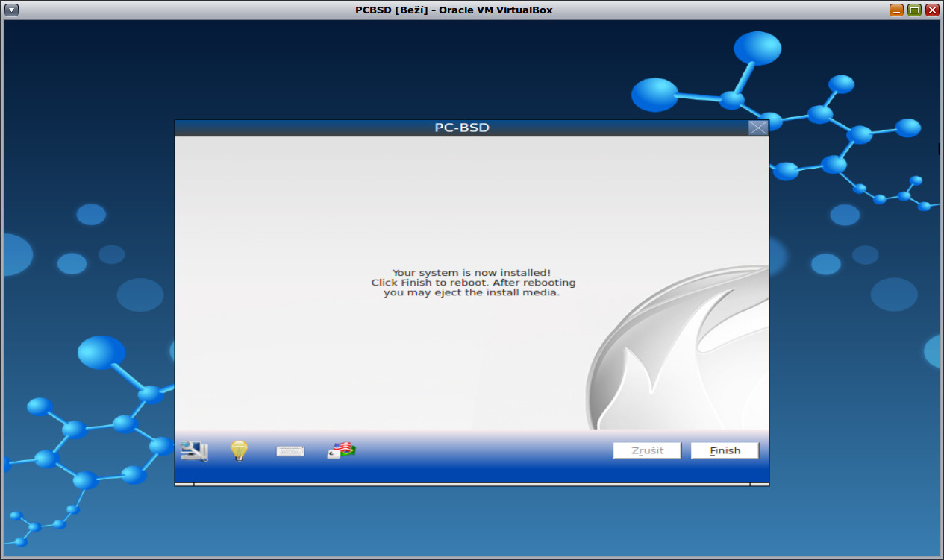Click the PCBSD VirtualBox title bar
This screenshot has width=944, height=560.
click(x=472, y=10)
